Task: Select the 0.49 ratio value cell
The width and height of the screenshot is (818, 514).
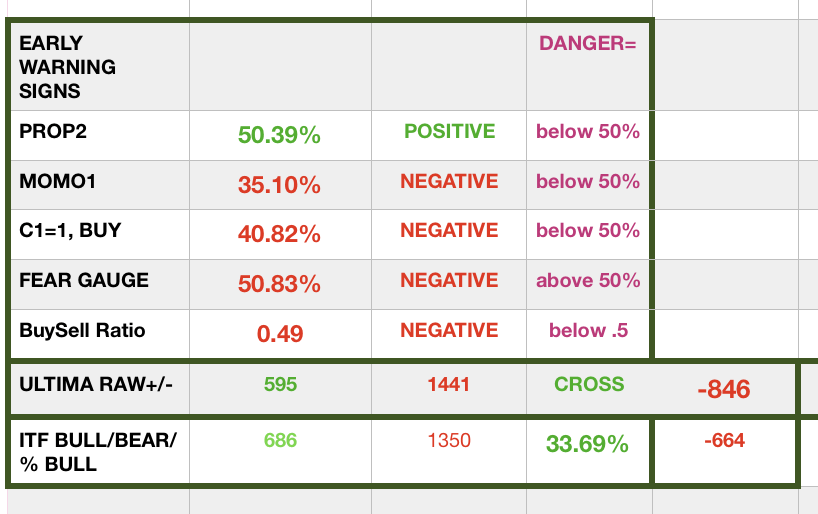Action: [x=279, y=333]
